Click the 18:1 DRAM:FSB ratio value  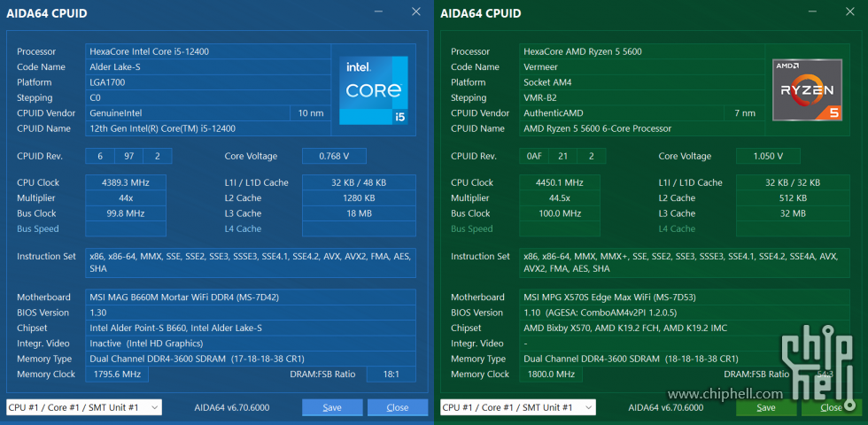coord(391,374)
